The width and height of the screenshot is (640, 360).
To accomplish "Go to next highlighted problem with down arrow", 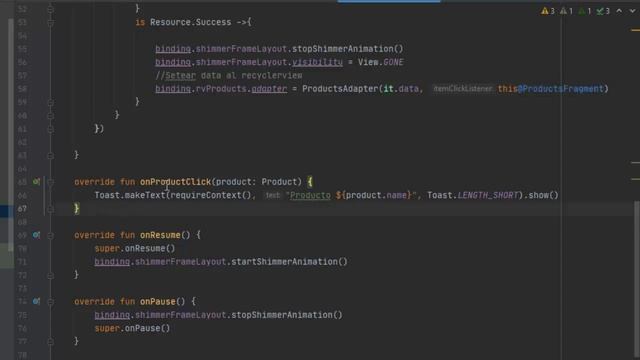I will click(632, 11).
